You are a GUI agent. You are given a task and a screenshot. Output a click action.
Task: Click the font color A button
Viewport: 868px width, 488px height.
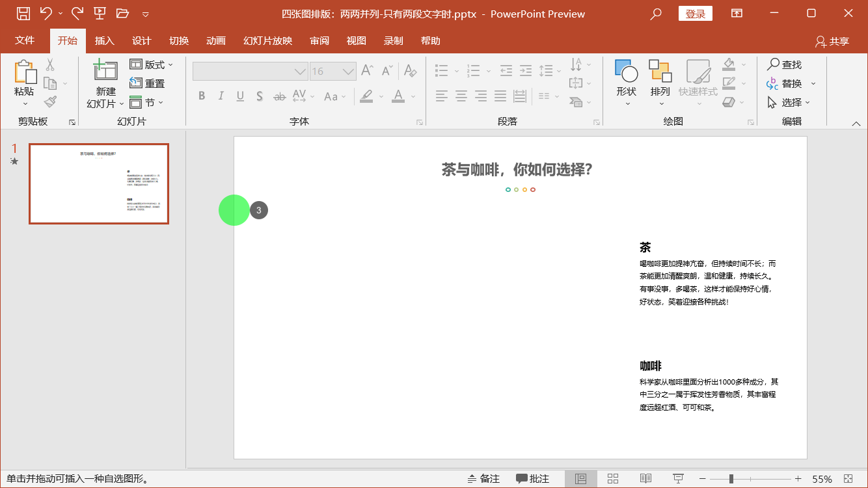click(398, 96)
